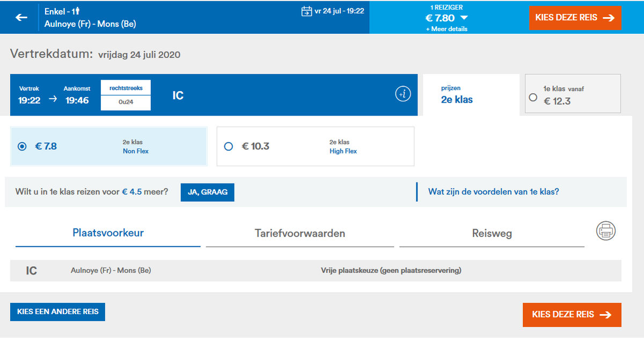Screen dimensions: 644x342
Task: Click 'Enkel - 1' traveler summary
Action: tap(62, 11)
